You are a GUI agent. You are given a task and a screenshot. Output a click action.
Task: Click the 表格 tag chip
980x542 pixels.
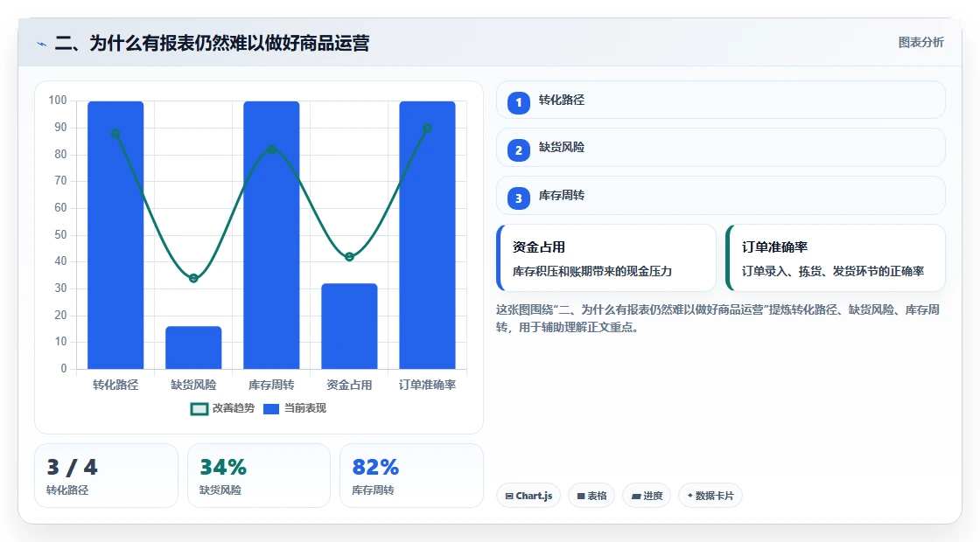click(x=591, y=496)
